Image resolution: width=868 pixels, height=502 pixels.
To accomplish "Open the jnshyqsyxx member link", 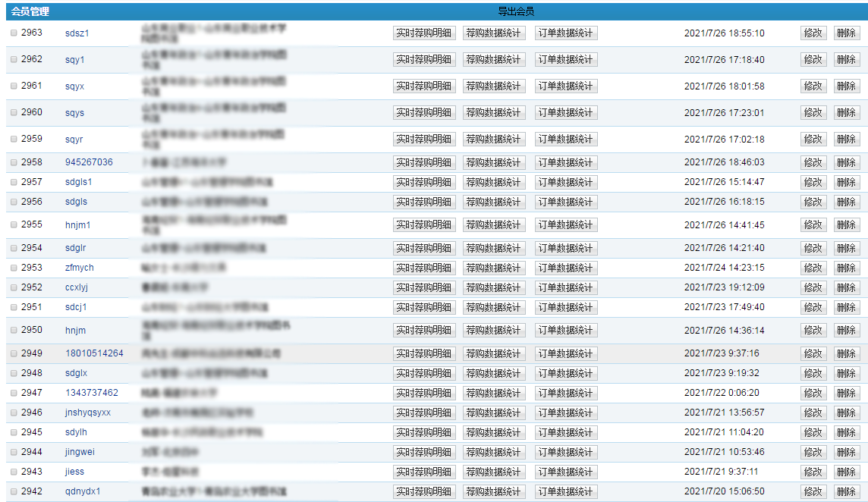I will 88,413.
